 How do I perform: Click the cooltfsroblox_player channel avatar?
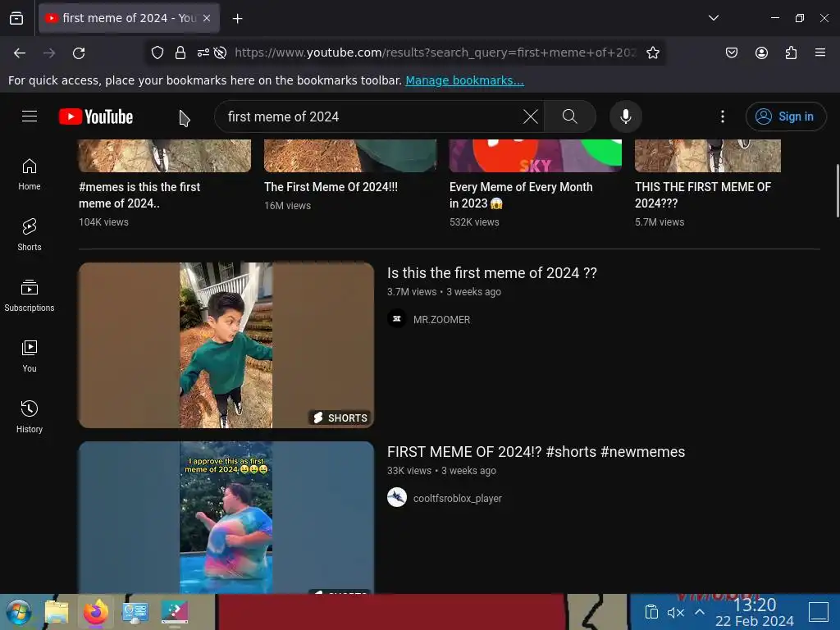click(x=397, y=497)
